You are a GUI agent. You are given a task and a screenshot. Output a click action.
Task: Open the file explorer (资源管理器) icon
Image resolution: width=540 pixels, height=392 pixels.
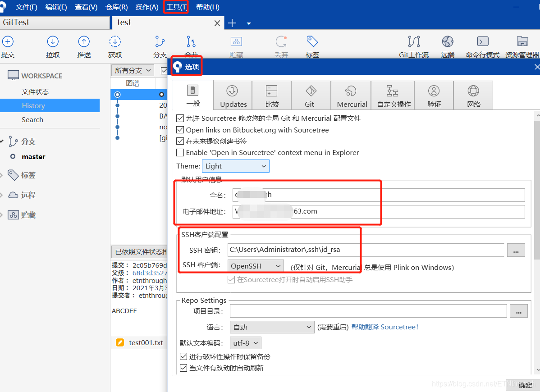[x=522, y=41]
